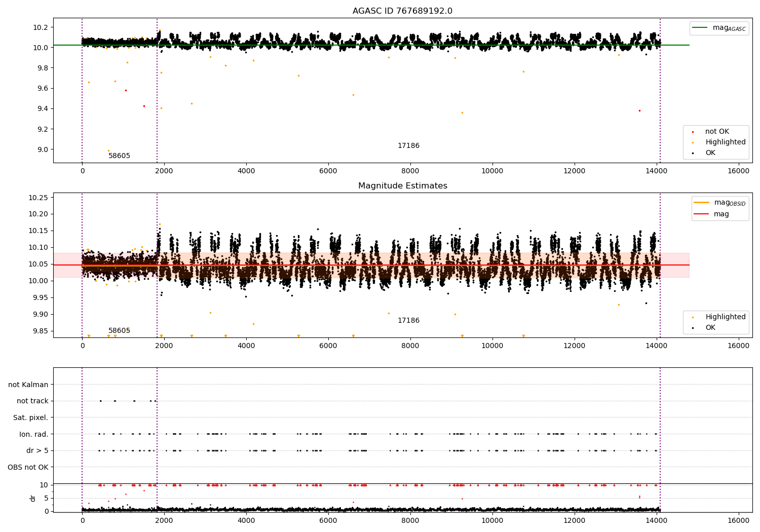Click the red line sample beside "mag"

[702, 214]
